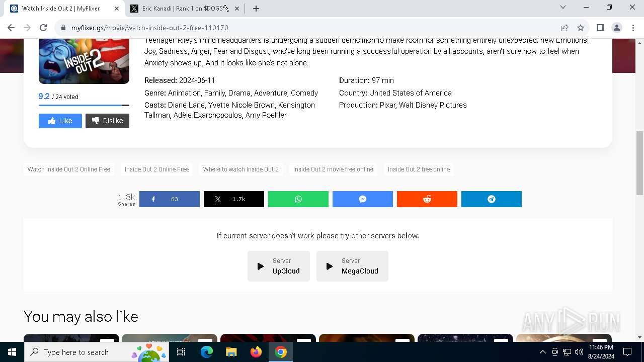Share via Telegram button

tap(492, 199)
